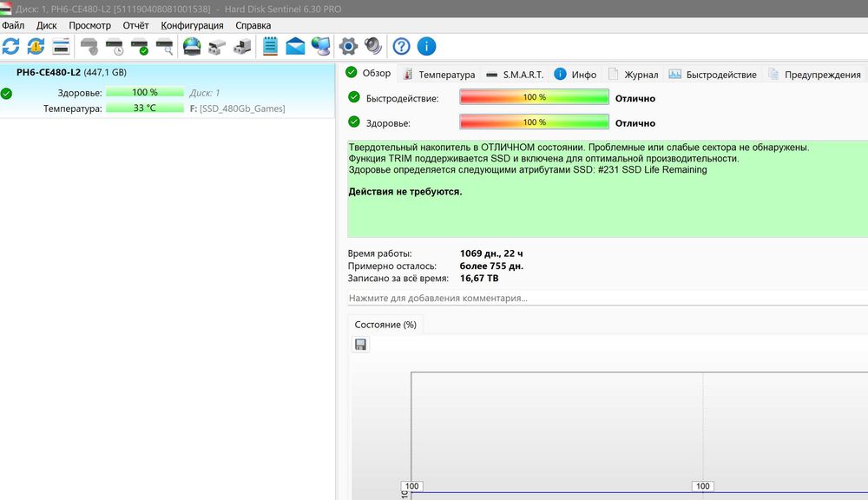Click the F: [SSD_480Gb_Games] volume label

point(238,109)
